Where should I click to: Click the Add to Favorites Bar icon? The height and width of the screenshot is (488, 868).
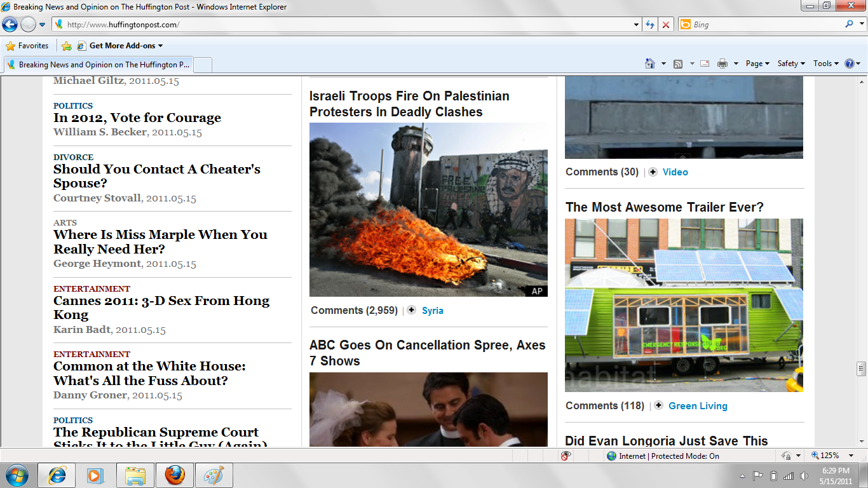point(67,46)
